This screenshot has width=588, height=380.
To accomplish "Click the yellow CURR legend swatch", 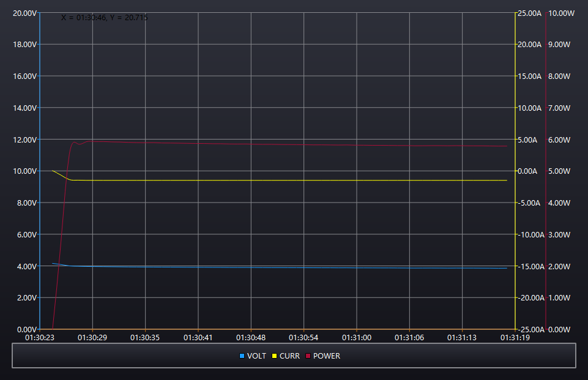I will 275,356.
